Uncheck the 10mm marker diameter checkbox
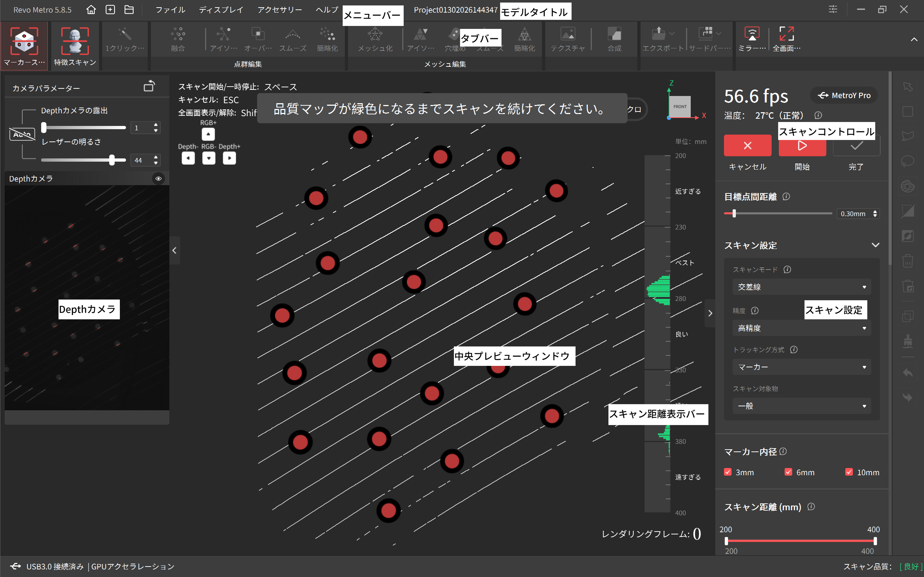 pos(849,472)
